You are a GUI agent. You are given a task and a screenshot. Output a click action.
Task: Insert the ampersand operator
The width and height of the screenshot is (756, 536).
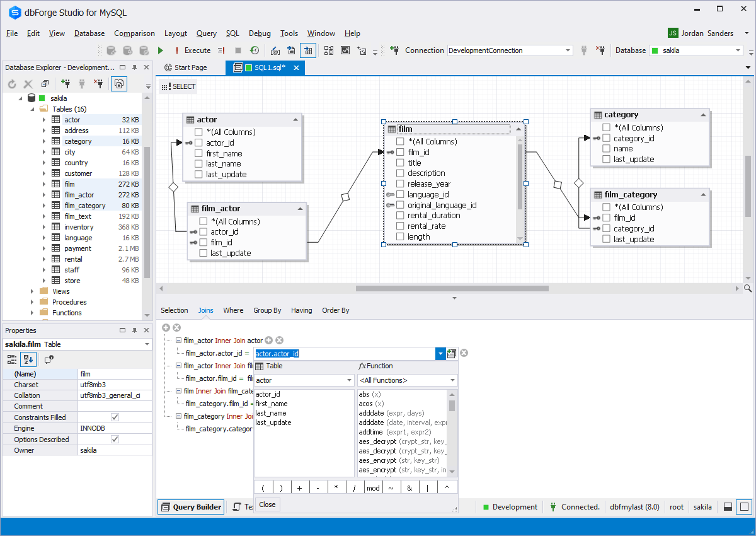click(x=409, y=488)
